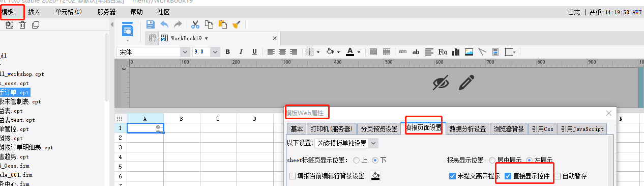Click the Format Painter brush icon

236,24
